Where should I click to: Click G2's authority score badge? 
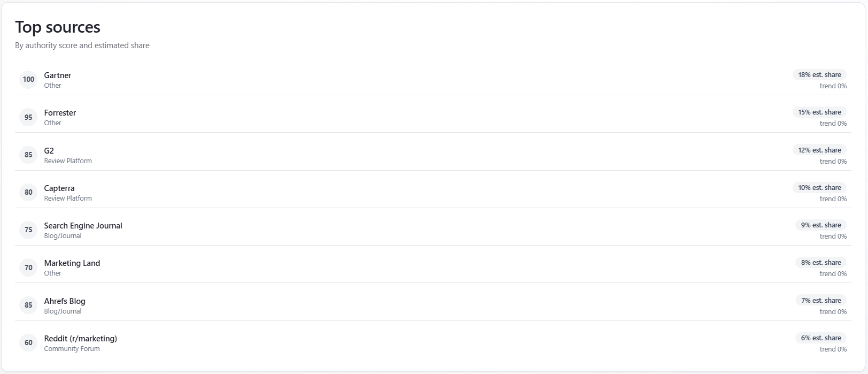[28, 155]
